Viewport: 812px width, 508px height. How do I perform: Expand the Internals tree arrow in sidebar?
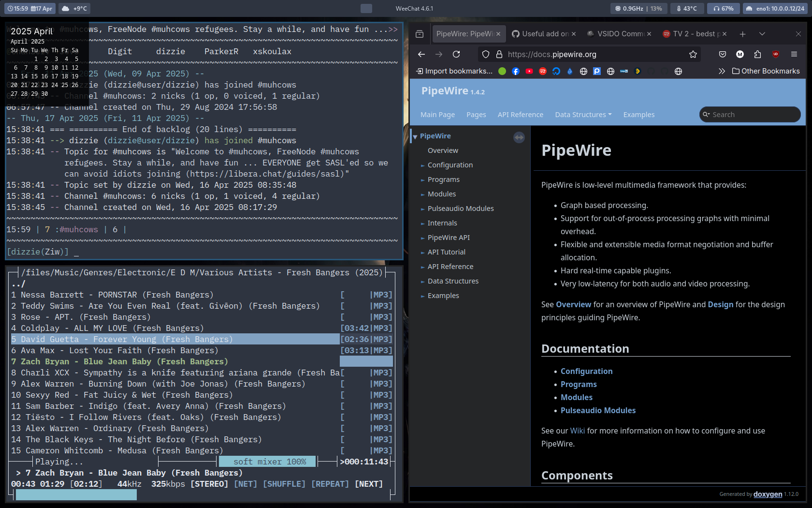pyautogui.click(x=422, y=224)
